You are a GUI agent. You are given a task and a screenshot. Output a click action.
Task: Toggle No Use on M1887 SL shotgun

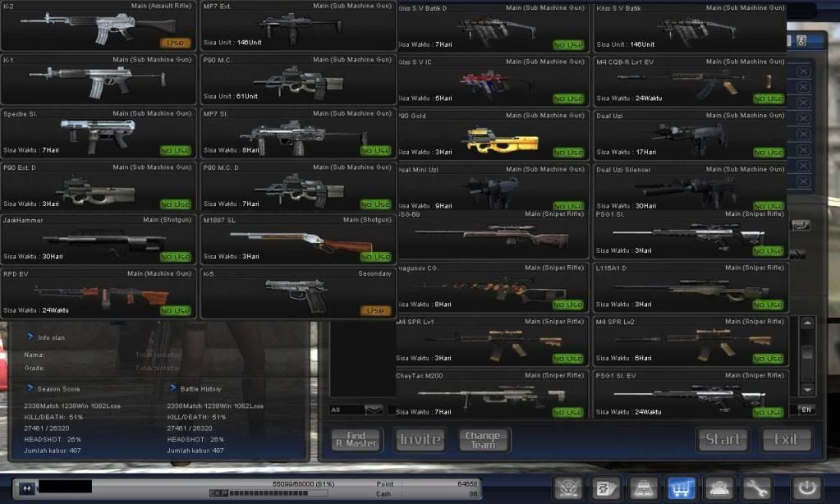click(375, 257)
